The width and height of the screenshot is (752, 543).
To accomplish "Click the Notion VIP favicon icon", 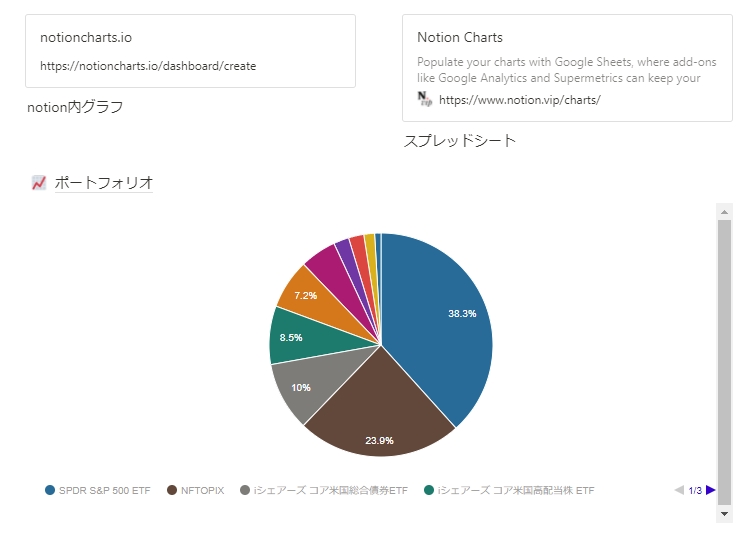I will click(x=424, y=99).
